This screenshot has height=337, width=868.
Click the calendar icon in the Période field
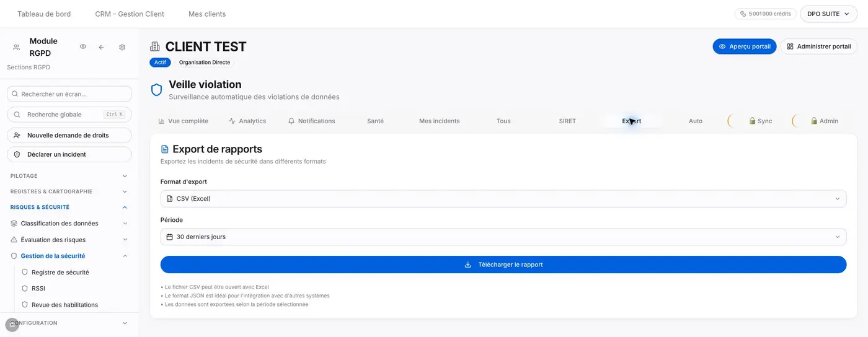click(x=170, y=237)
